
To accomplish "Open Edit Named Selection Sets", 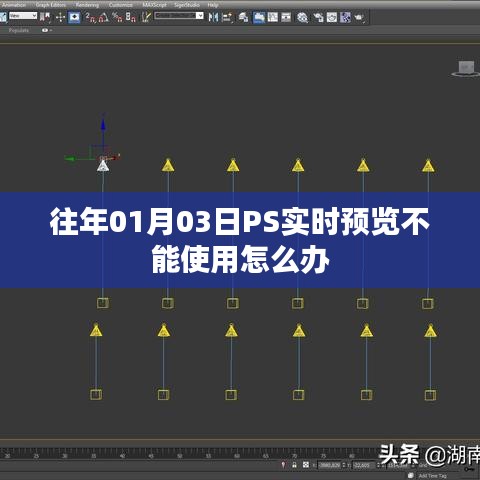I will click(146, 17).
